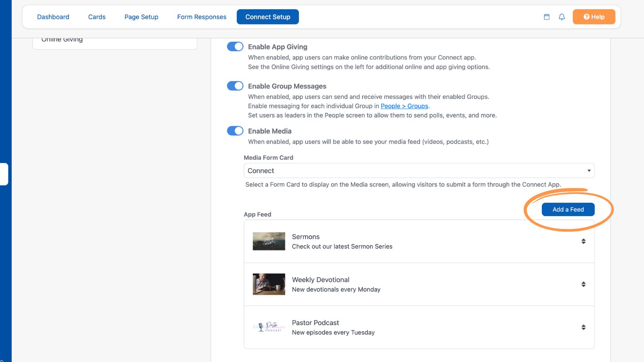
Task: Select the Connect Setup tab
Action: click(268, 17)
